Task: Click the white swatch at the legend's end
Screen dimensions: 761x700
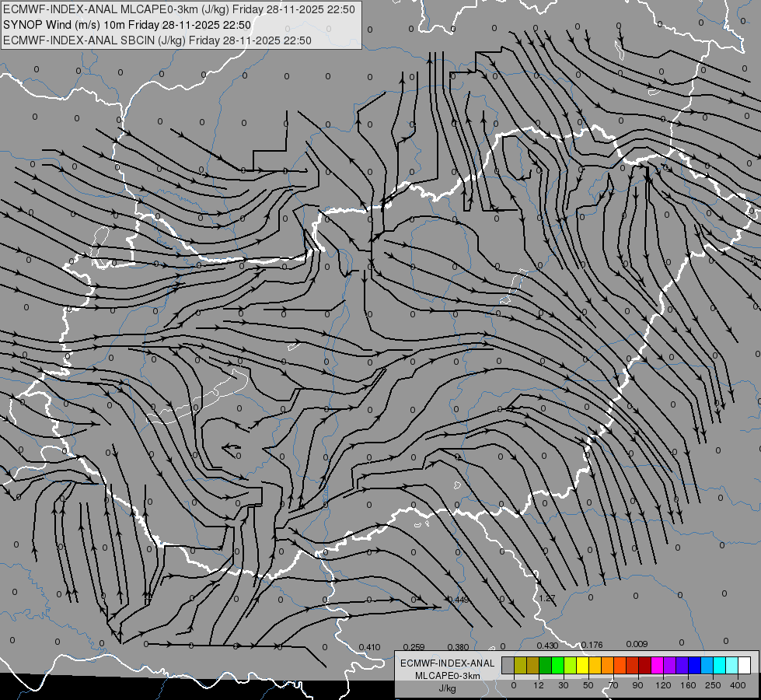Action: pos(745,665)
